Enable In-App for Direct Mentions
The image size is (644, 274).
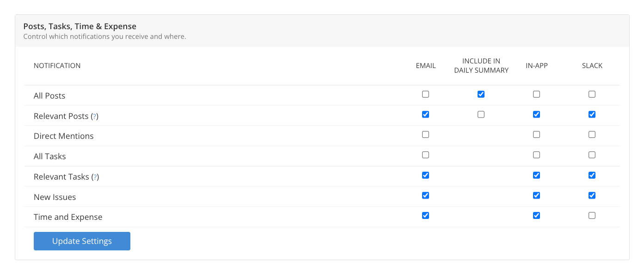point(536,135)
